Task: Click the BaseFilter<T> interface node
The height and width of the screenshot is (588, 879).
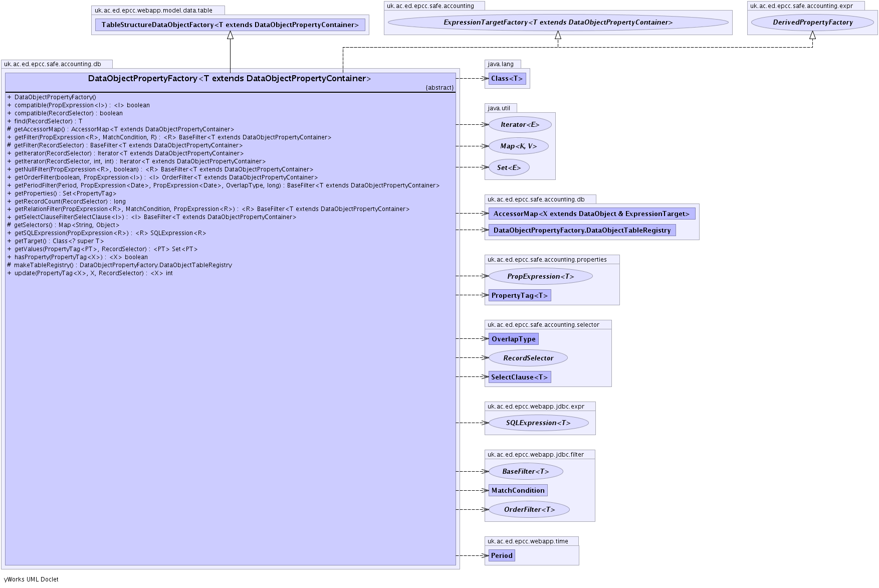Action: [x=526, y=471]
